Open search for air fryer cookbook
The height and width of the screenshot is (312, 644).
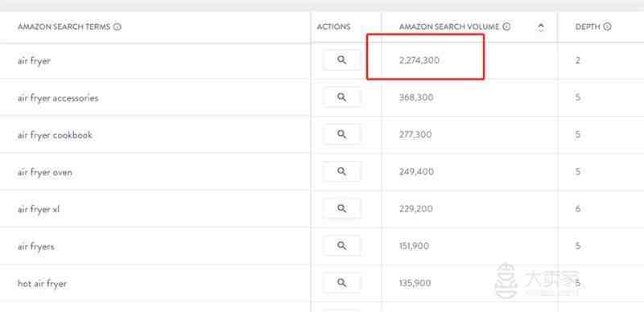pyautogui.click(x=341, y=134)
